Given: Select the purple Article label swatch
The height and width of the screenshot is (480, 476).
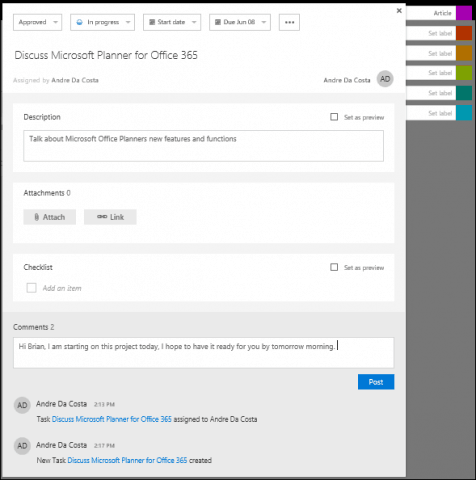Looking at the screenshot, I should [464, 13].
